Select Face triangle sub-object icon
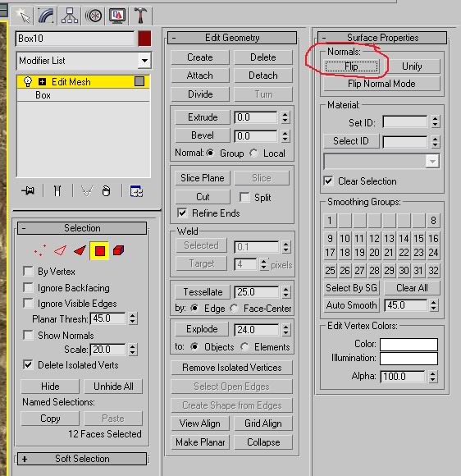This screenshot has width=461, height=476. tap(80, 251)
